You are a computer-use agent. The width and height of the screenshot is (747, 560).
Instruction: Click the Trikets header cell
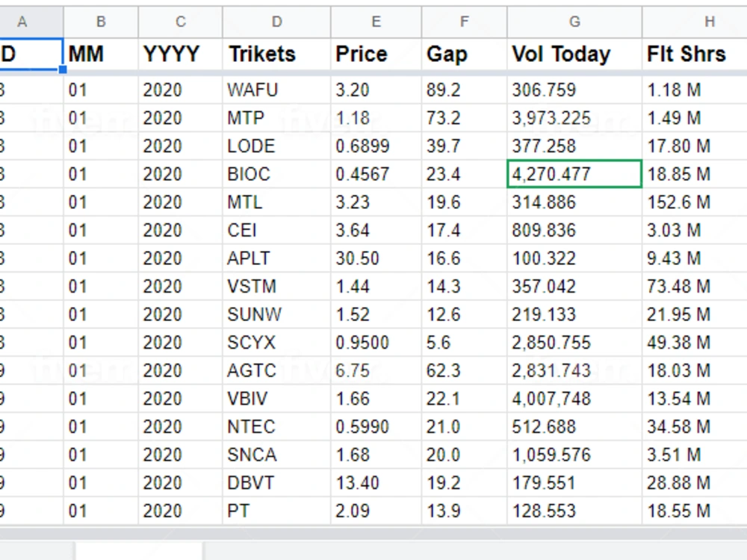click(x=276, y=55)
